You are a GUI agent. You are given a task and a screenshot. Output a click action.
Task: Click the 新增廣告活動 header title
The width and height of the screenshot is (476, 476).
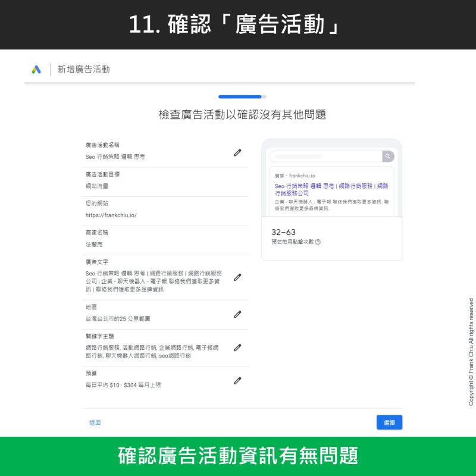point(83,70)
